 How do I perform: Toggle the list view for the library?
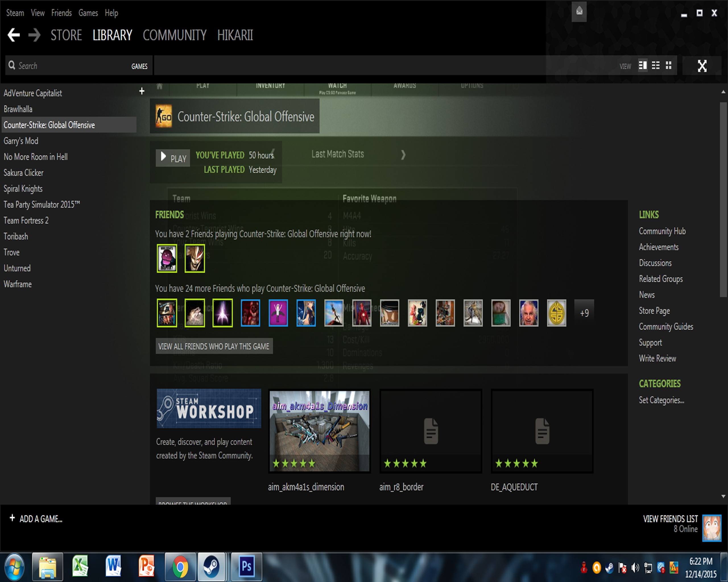click(x=656, y=65)
